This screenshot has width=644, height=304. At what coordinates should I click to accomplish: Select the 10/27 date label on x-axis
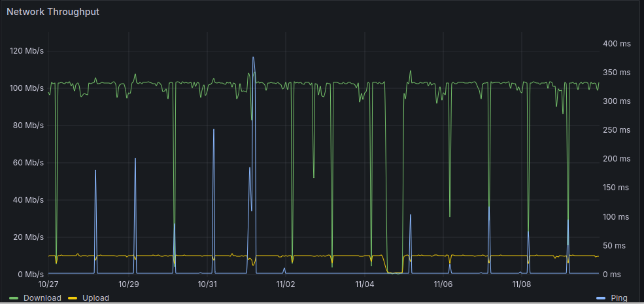click(48, 284)
